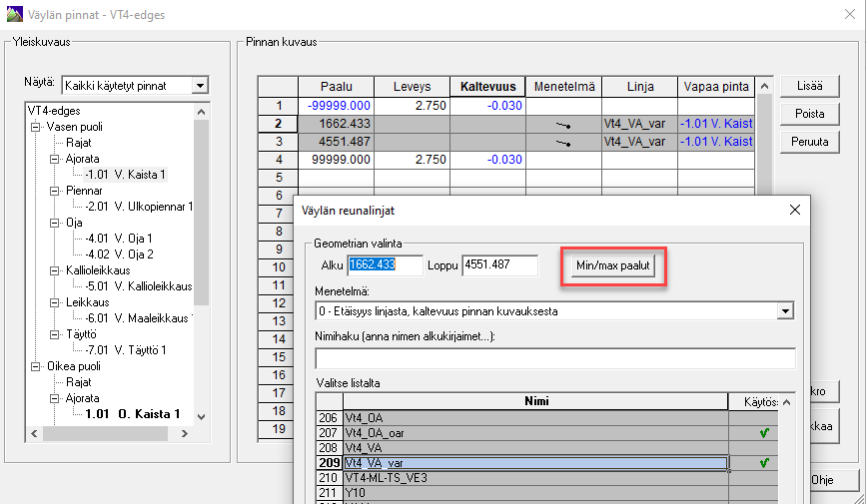Screen dimensions: 866x504
Task: Click the Menetelmä column header
Action: point(564,87)
